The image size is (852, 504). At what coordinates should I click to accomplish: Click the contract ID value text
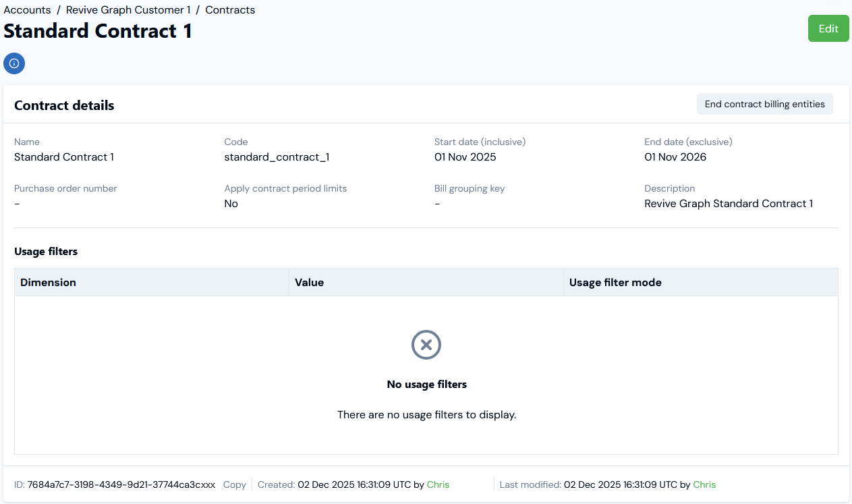(x=121, y=484)
